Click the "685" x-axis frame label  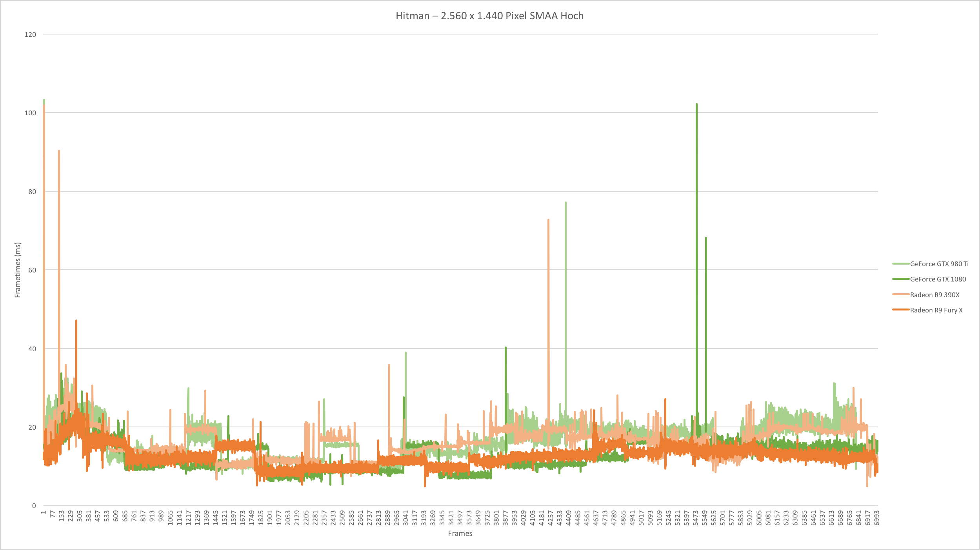pyautogui.click(x=125, y=516)
